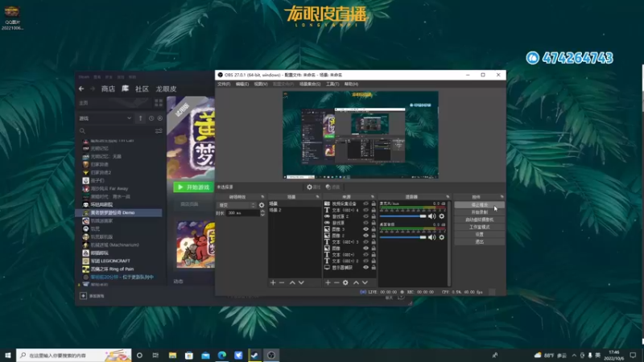Open OBS 设置 from Controls panel
The width and height of the screenshot is (644, 362).
point(479,234)
